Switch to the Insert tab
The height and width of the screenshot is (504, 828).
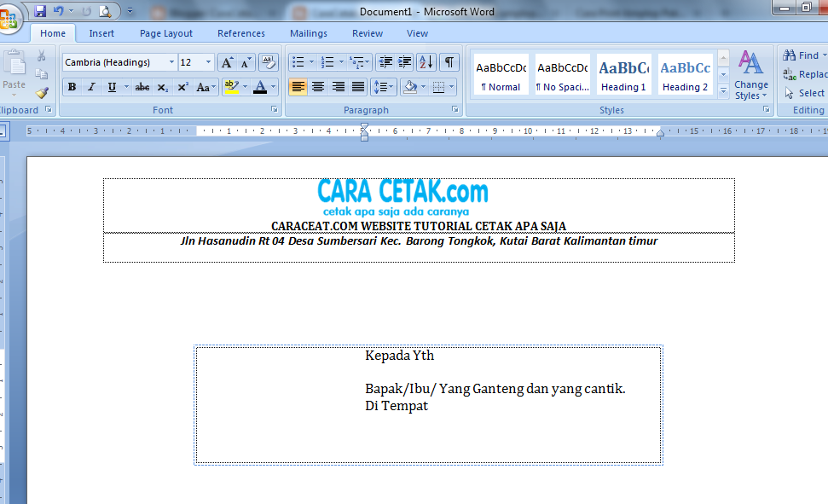(x=101, y=33)
